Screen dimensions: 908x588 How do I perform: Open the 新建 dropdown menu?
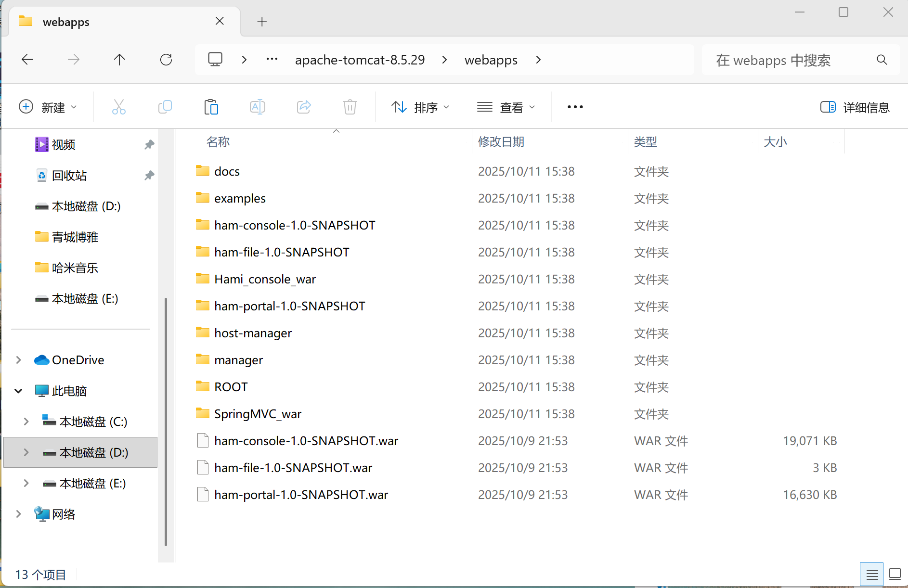click(47, 107)
